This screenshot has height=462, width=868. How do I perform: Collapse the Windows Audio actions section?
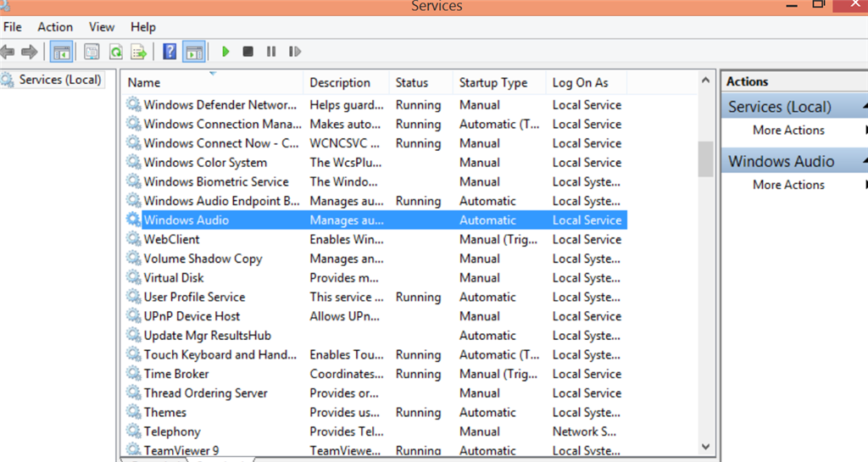pyautogui.click(x=865, y=160)
